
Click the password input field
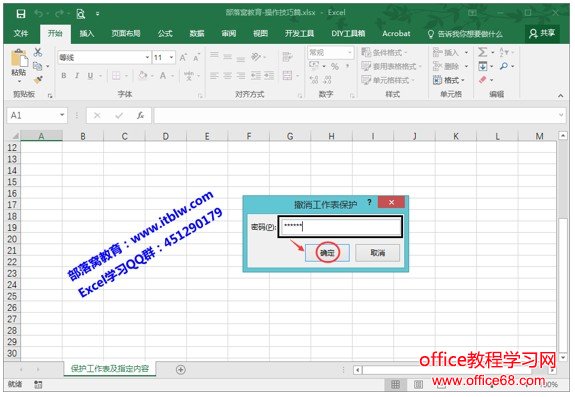coord(340,227)
